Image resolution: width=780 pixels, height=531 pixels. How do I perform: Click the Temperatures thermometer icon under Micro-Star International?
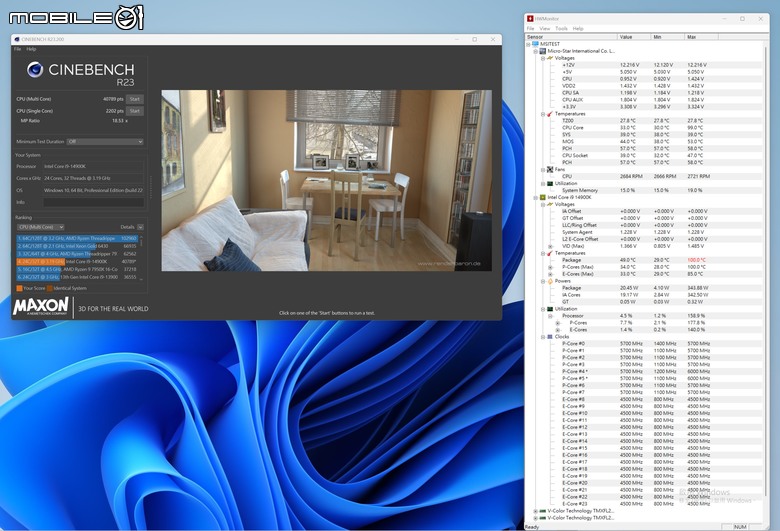pyautogui.click(x=550, y=114)
